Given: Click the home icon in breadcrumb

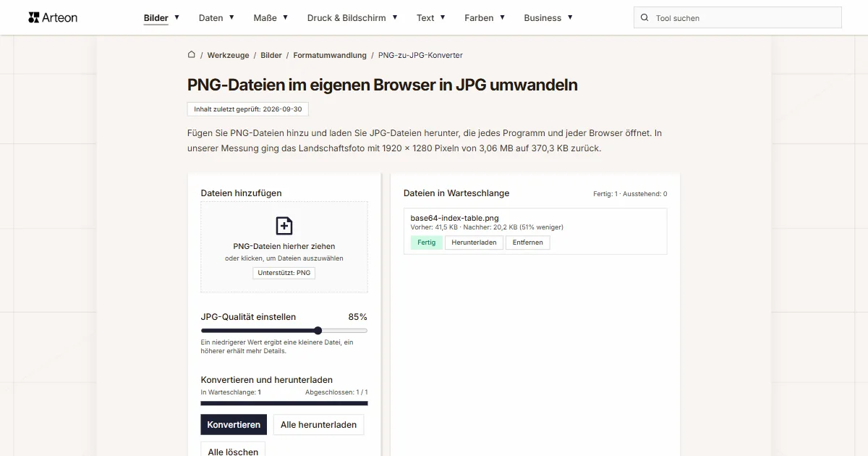Looking at the screenshot, I should [192, 54].
